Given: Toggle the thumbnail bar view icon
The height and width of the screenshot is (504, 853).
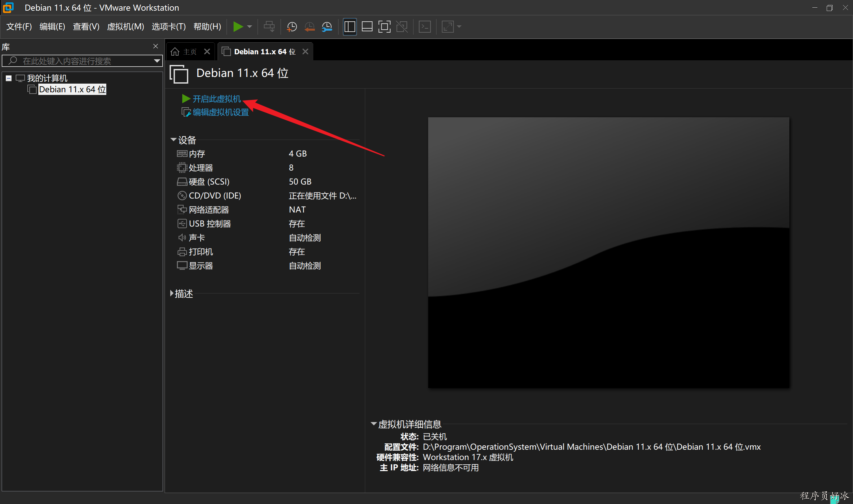Looking at the screenshot, I should (x=367, y=27).
